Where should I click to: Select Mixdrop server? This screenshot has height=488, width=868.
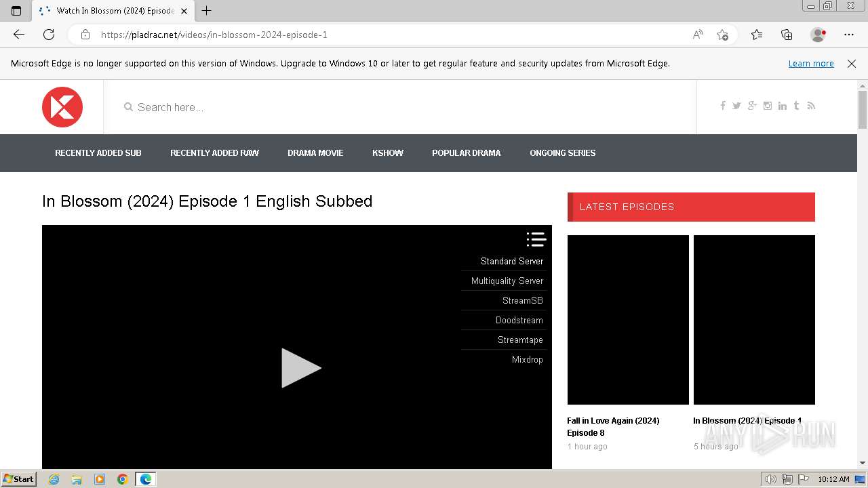(x=528, y=359)
